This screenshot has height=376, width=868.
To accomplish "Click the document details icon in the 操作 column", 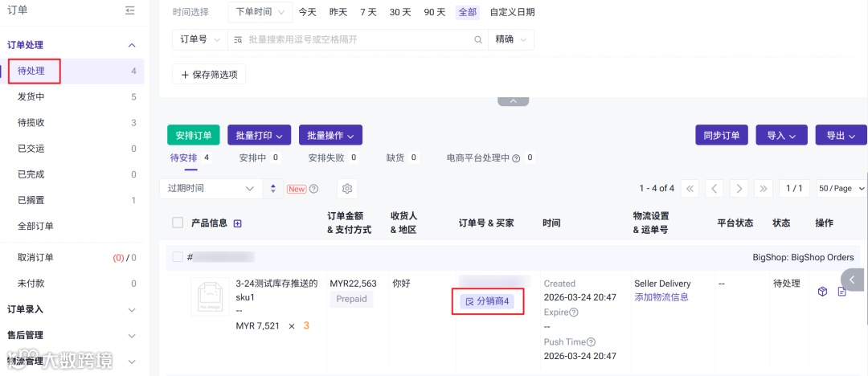I will pos(842,292).
